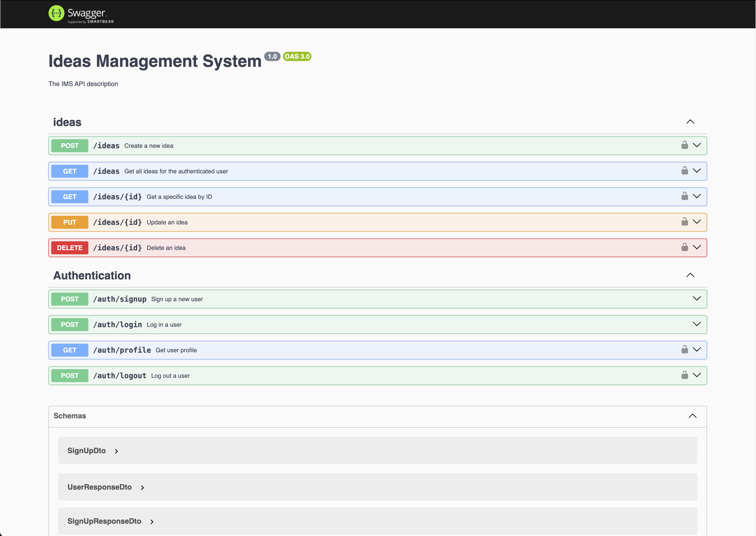Viewport: 756px width, 536px height.
Task: Expand the UserResponseDto schema
Action: tap(142, 488)
